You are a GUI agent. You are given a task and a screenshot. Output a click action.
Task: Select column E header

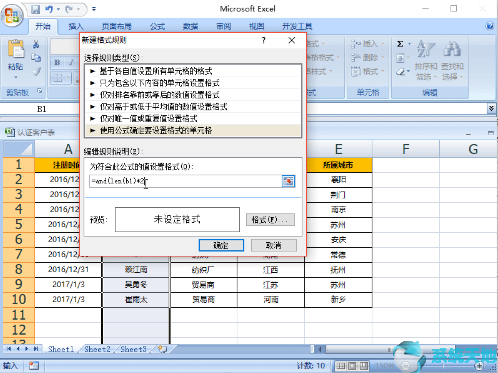point(338,149)
